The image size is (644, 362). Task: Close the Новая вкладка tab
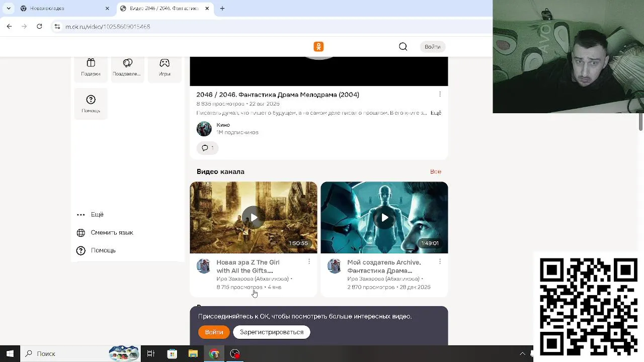pyautogui.click(x=107, y=9)
